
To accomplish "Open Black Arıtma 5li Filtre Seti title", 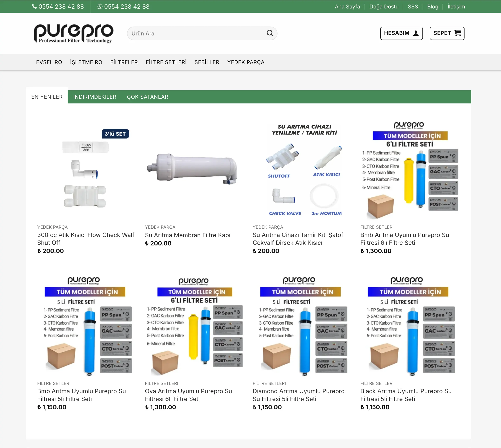I will point(406,395).
